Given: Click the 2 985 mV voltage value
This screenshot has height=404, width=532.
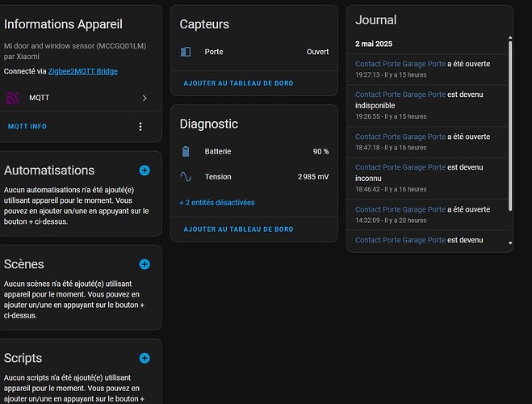Looking at the screenshot, I should coord(313,176).
